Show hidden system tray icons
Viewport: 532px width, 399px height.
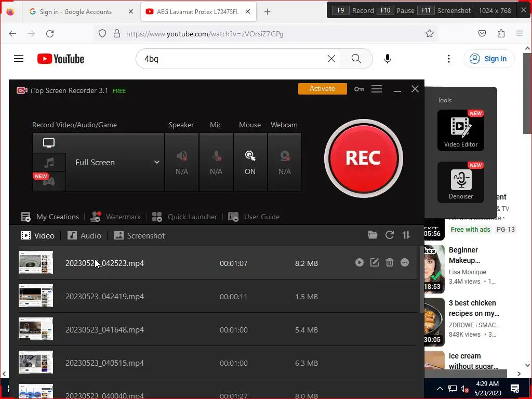click(440, 389)
